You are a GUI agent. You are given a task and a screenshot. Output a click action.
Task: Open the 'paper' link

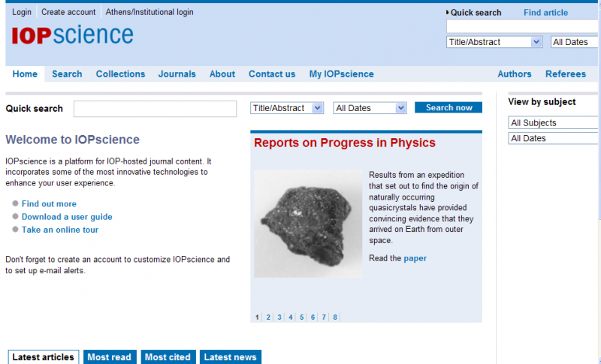coord(415,258)
